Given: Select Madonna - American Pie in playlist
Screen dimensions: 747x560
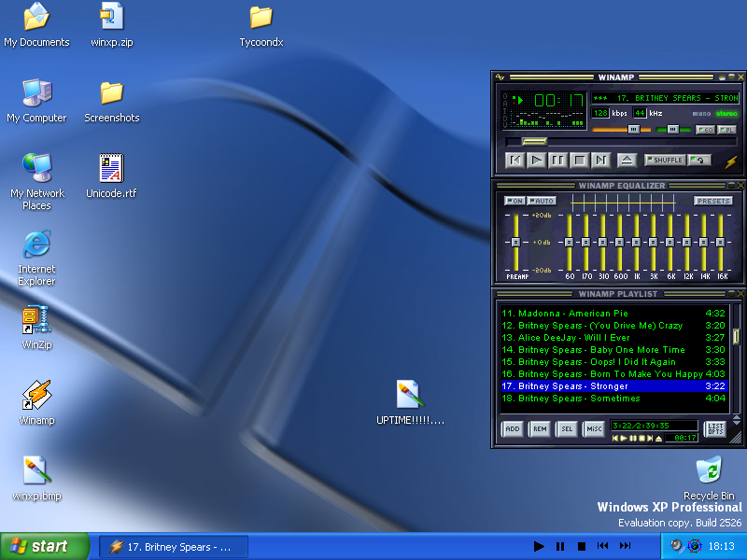Looking at the screenshot, I should [x=574, y=314].
